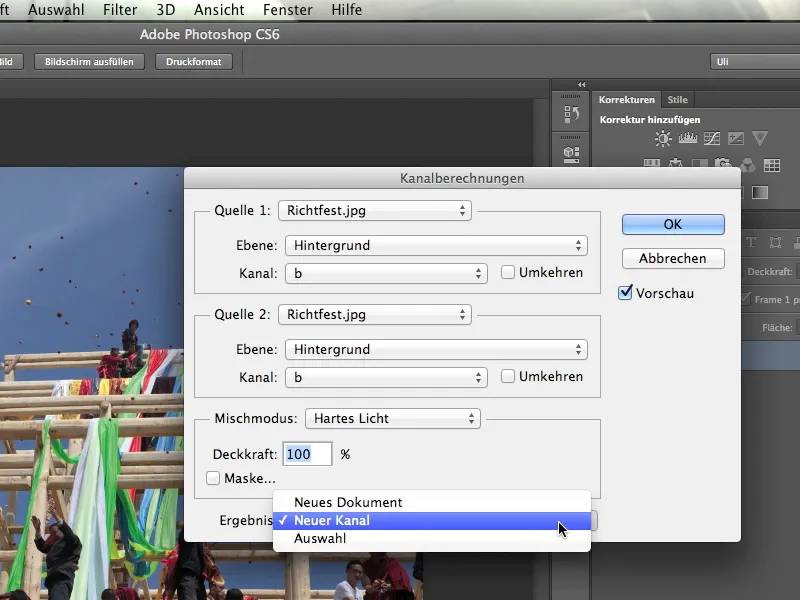Open the 3D menu

[x=166, y=10]
